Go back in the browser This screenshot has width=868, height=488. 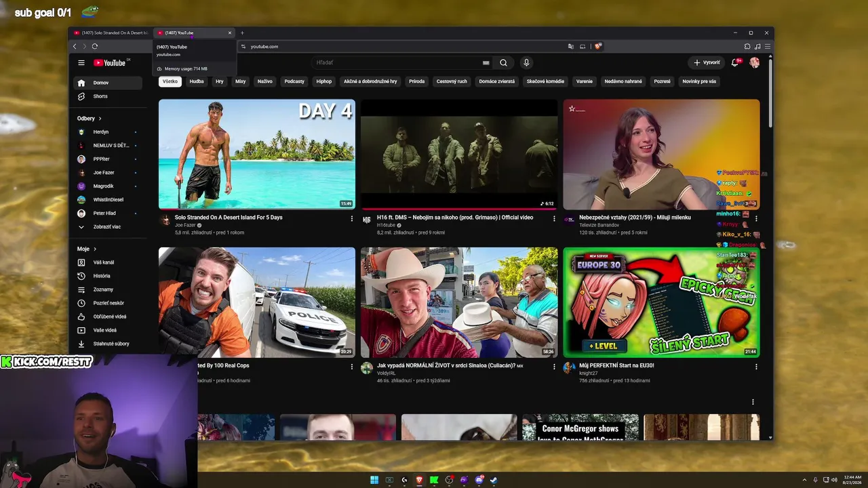[x=75, y=46]
